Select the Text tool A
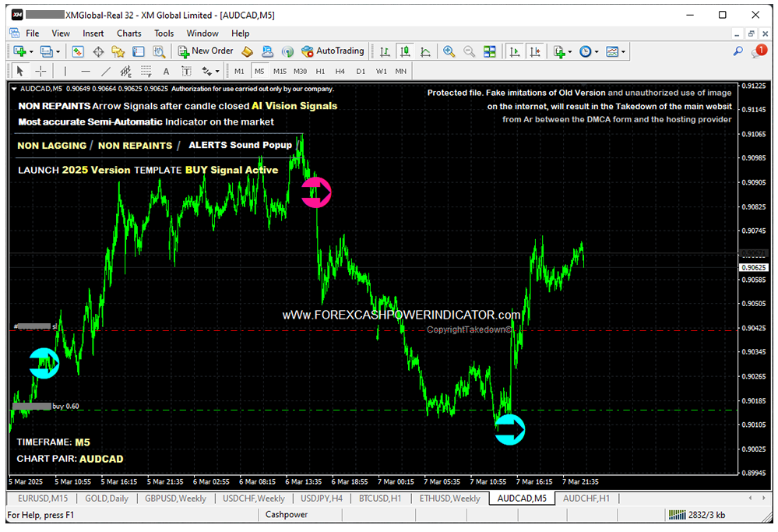The width and height of the screenshot is (778, 532). [166, 71]
